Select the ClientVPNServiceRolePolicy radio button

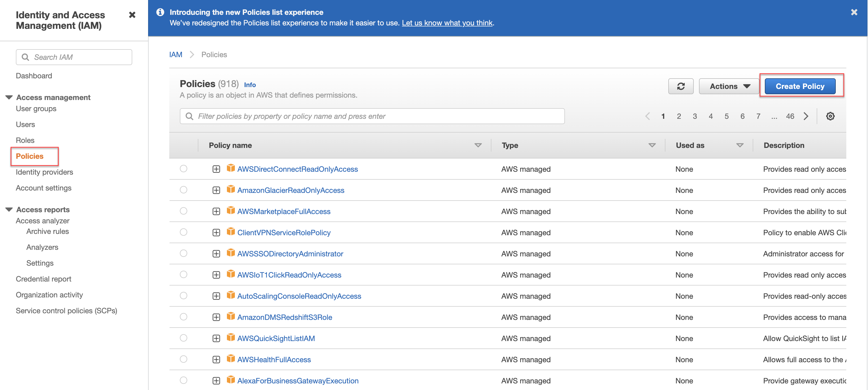[x=183, y=232]
